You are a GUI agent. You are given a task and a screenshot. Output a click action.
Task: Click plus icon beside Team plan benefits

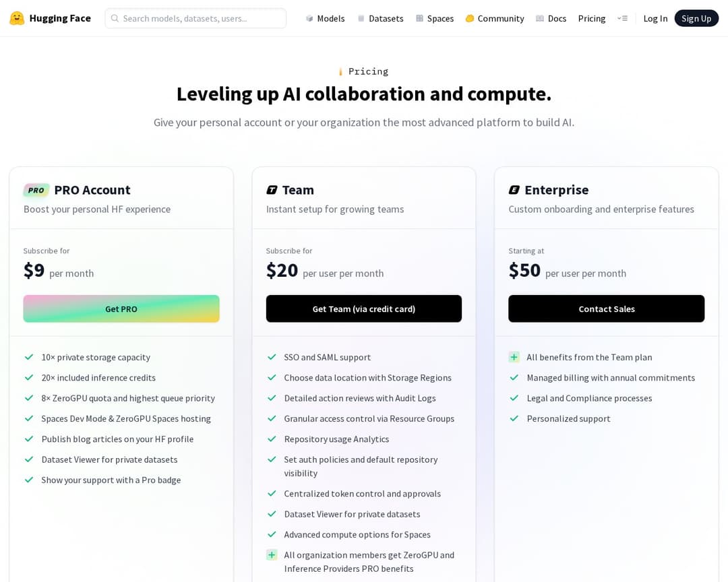click(x=514, y=357)
